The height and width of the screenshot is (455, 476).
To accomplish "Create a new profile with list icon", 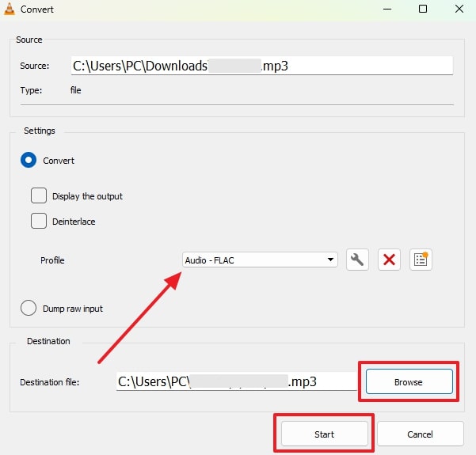I will tap(421, 260).
